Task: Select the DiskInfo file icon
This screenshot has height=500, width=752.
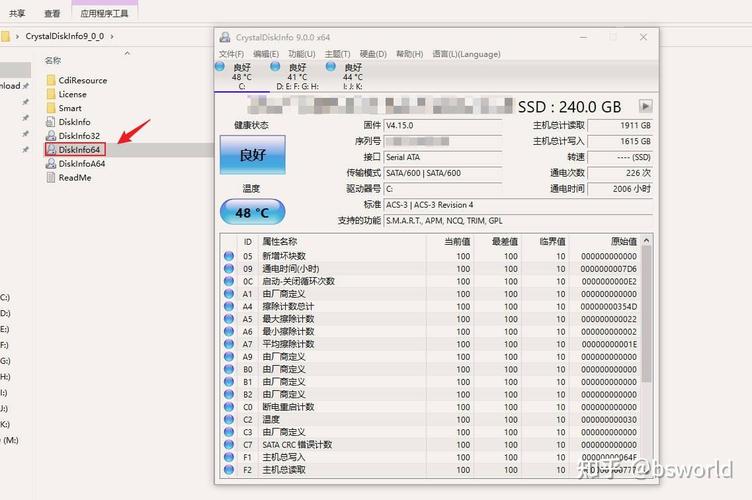Action: point(51,122)
